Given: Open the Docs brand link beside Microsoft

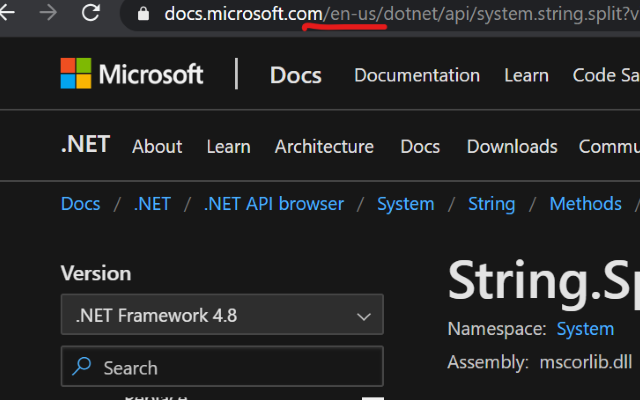Looking at the screenshot, I should [x=296, y=75].
